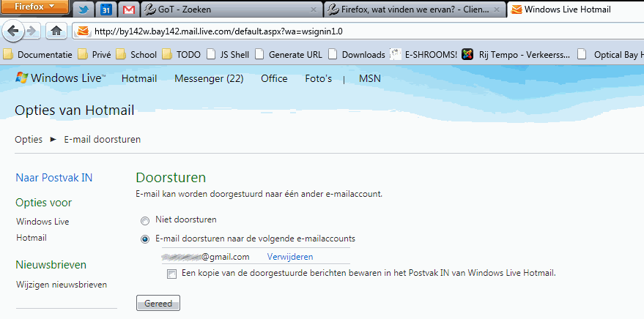Screen dimensions: 644x319
Task: Open the TODO bookmark folder
Action: point(182,55)
